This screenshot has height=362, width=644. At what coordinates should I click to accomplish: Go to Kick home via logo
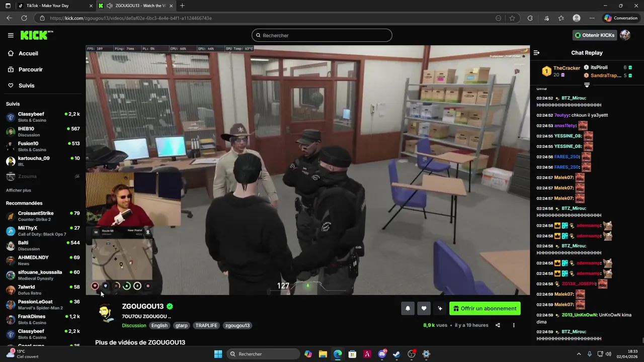[37, 35]
